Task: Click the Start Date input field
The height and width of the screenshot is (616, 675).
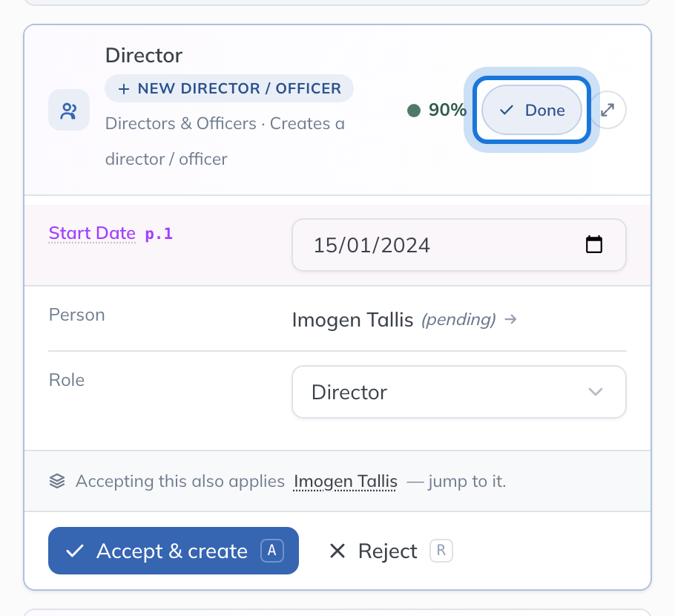Action: coord(459,245)
